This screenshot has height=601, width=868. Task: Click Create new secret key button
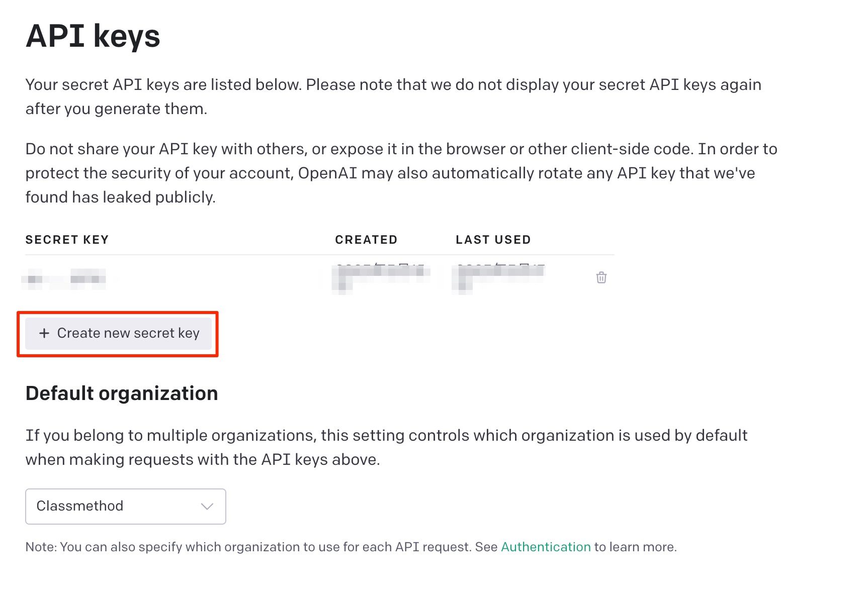coord(119,333)
